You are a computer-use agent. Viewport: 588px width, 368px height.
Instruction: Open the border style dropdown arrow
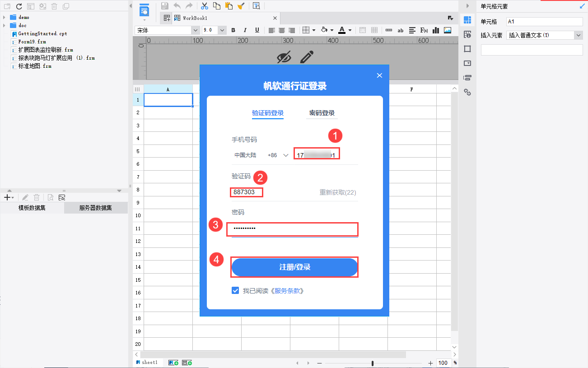313,30
